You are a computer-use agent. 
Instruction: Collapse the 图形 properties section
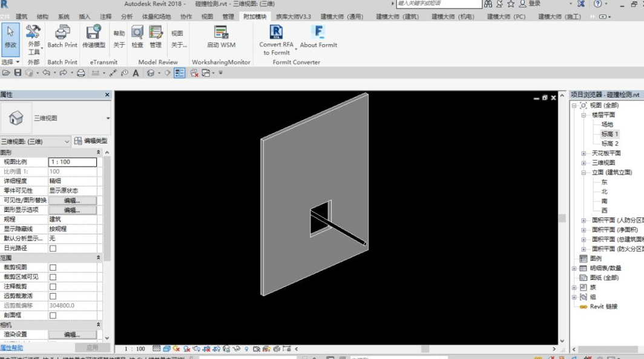pyautogui.click(x=98, y=153)
